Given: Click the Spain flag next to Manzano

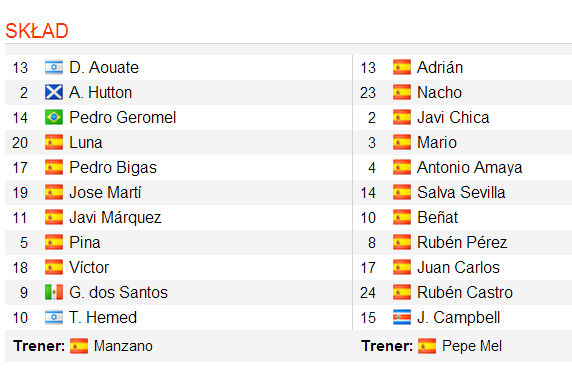Looking at the screenshot, I should click(79, 346).
